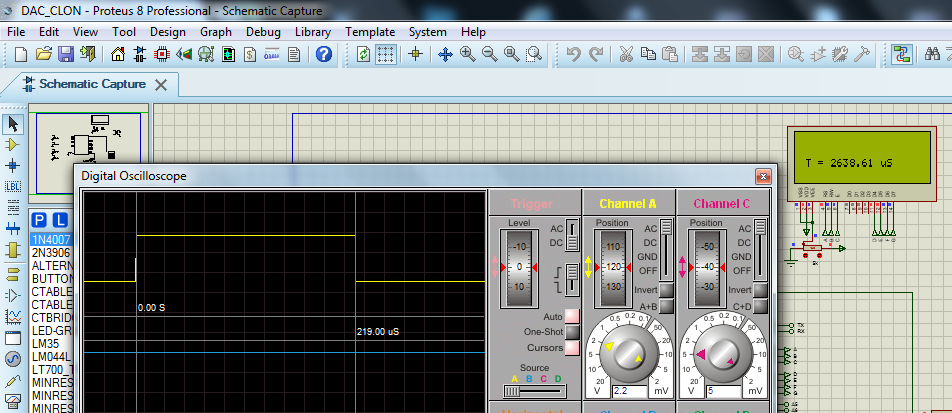Open help with blue question mark icon

[x=324, y=55]
